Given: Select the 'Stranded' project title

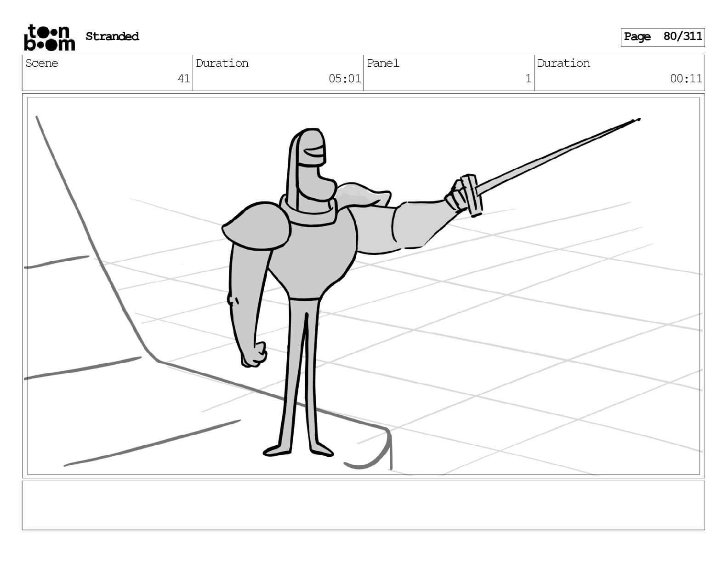Looking at the screenshot, I should (112, 36).
